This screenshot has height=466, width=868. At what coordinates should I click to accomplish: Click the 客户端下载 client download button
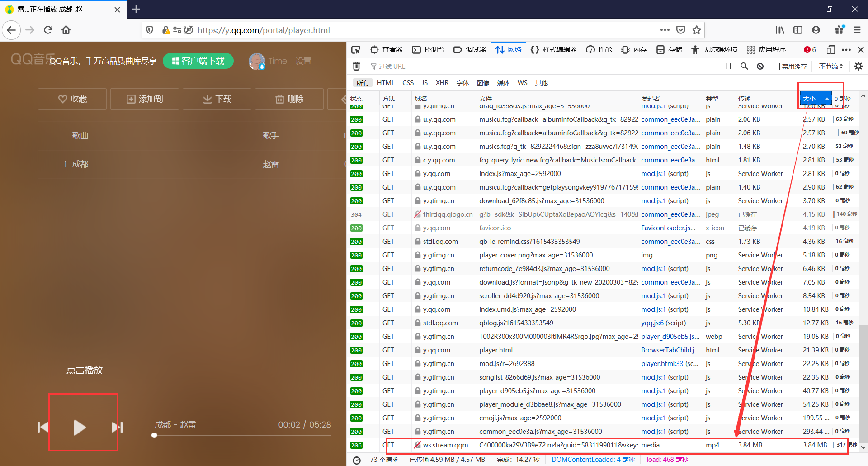point(198,61)
